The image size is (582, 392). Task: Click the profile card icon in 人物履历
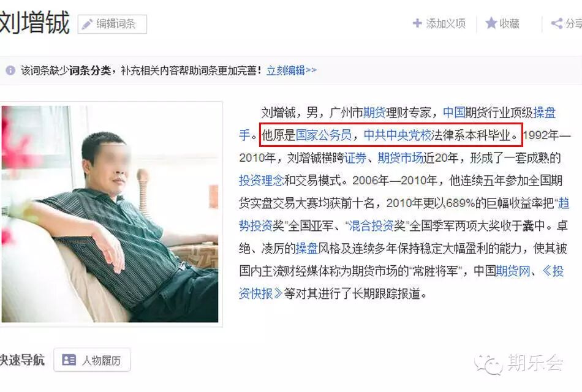tap(69, 360)
